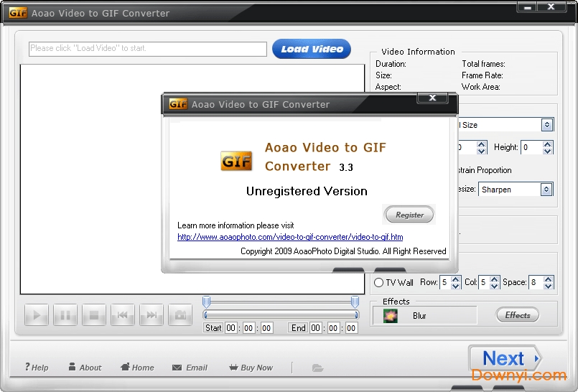Click the Stop playback button
The image size is (578, 392).
click(x=94, y=315)
